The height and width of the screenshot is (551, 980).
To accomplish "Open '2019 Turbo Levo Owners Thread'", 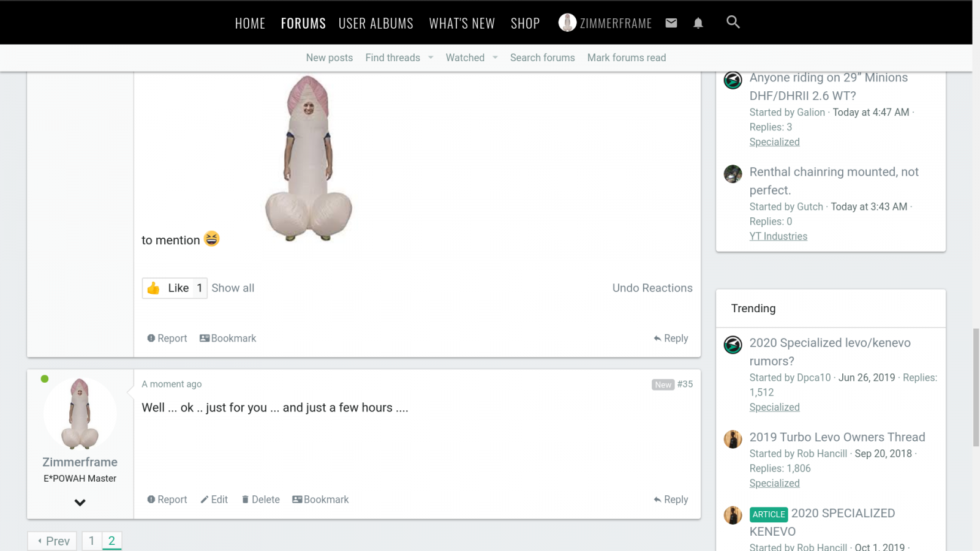I will pyautogui.click(x=837, y=437).
